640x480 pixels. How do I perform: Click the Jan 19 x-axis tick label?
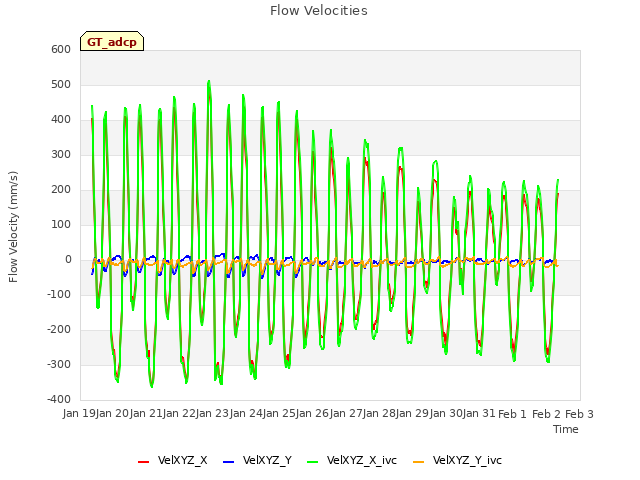tap(79, 414)
